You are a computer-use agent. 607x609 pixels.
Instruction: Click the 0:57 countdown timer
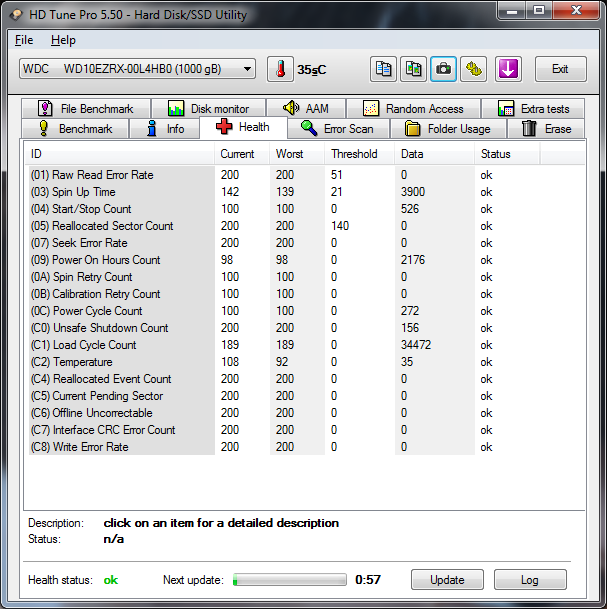(x=368, y=579)
